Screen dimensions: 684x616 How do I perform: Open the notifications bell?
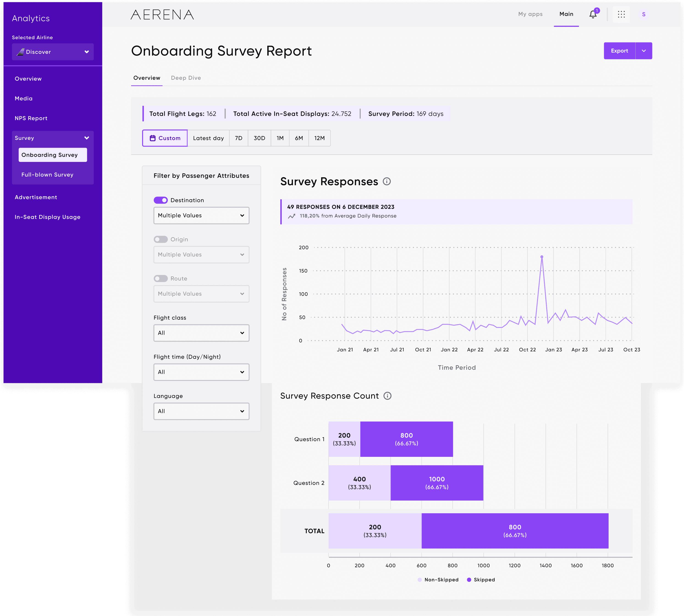tap(593, 14)
